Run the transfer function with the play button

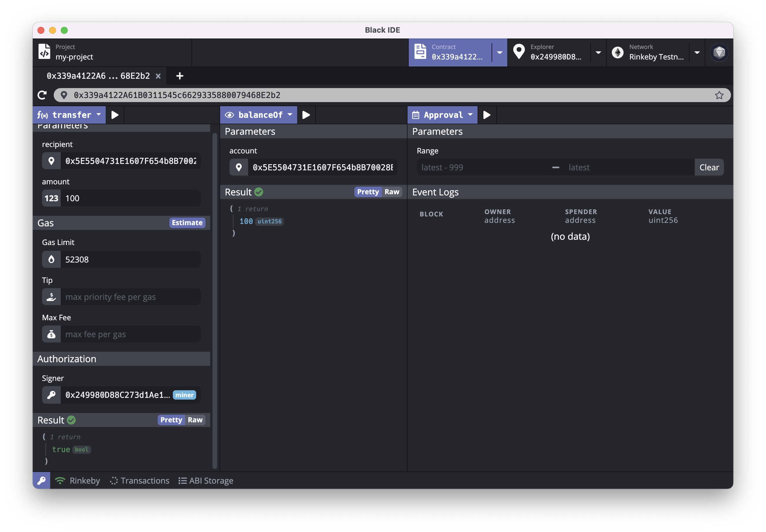pyautogui.click(x=115, y=115)
